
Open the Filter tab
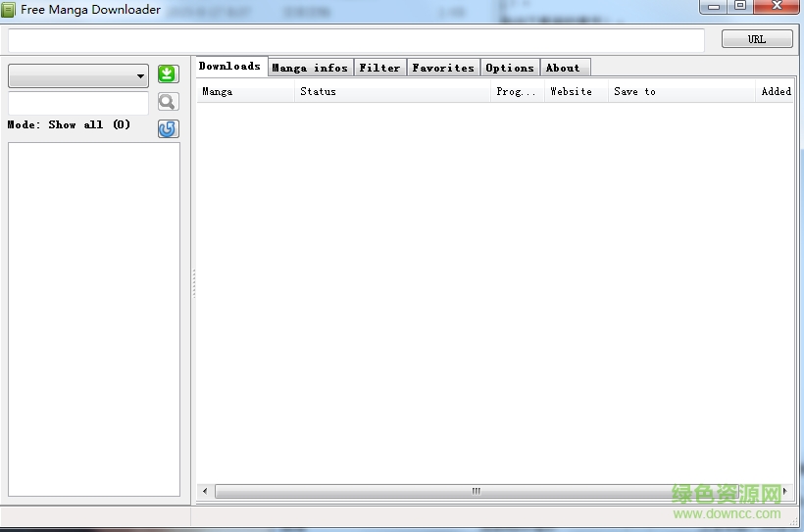tap(380, 69)
